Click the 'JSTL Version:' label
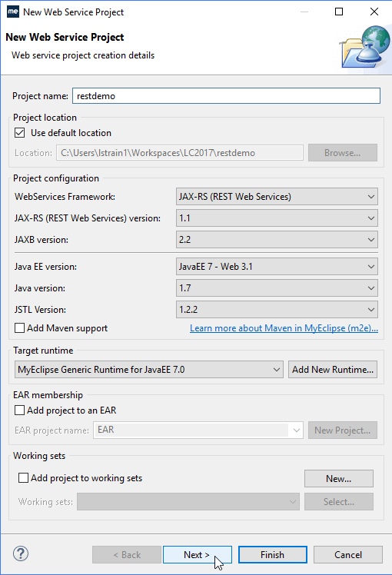The width and height of the screenshot is (392, 575). (40, 310)
